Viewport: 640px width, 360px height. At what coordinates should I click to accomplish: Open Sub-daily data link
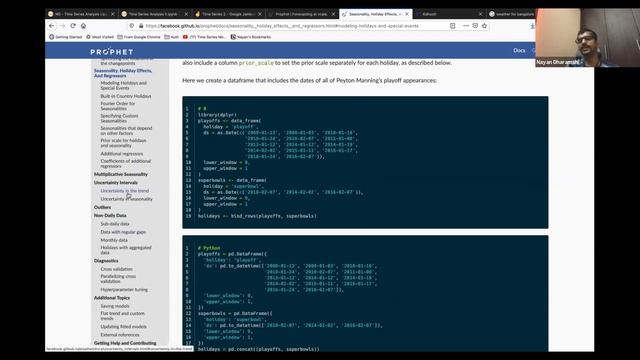(x=115, y=224)
